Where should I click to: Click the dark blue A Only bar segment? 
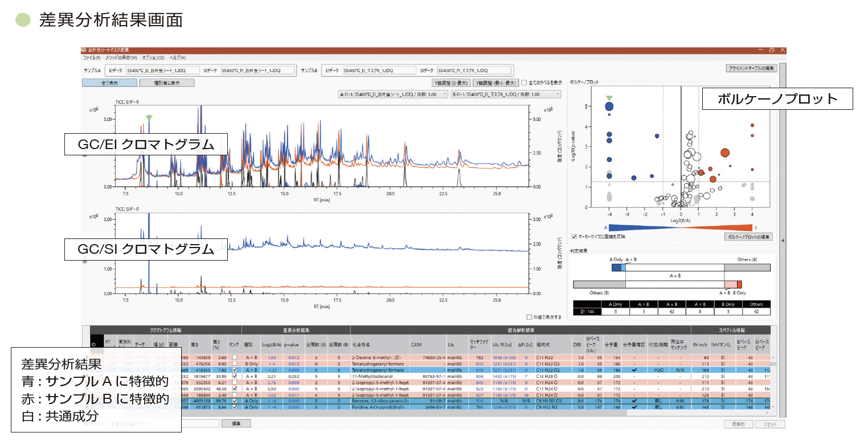coord(616,267)
